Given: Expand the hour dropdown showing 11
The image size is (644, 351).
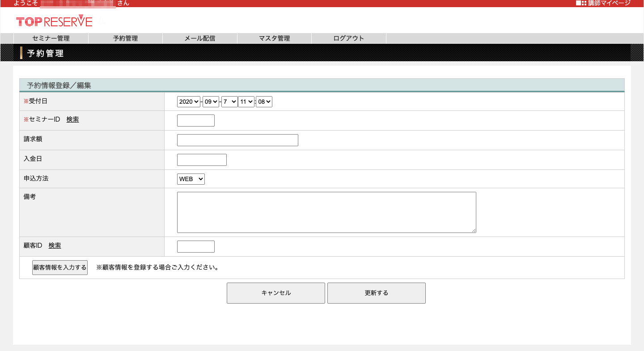Looking at the screenshot, I should (x=246, y=102).
